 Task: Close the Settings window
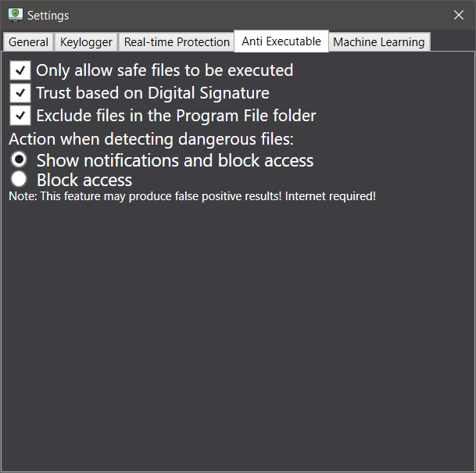tap(459, 15)
